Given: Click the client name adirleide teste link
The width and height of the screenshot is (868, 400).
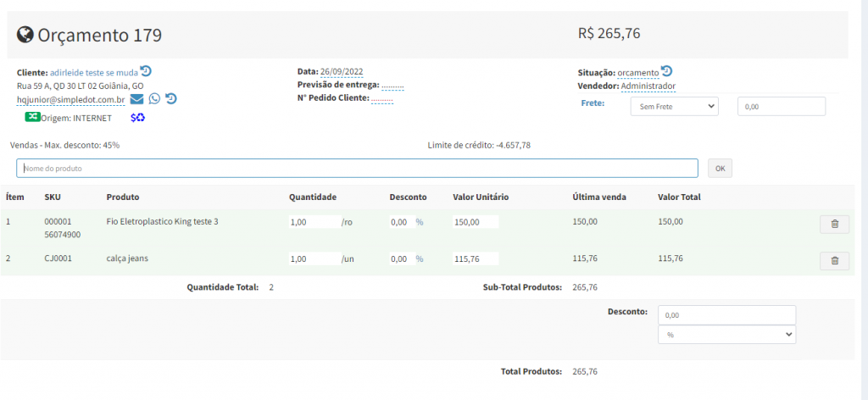Looking at the screenshot, I should tap(93, 73).
